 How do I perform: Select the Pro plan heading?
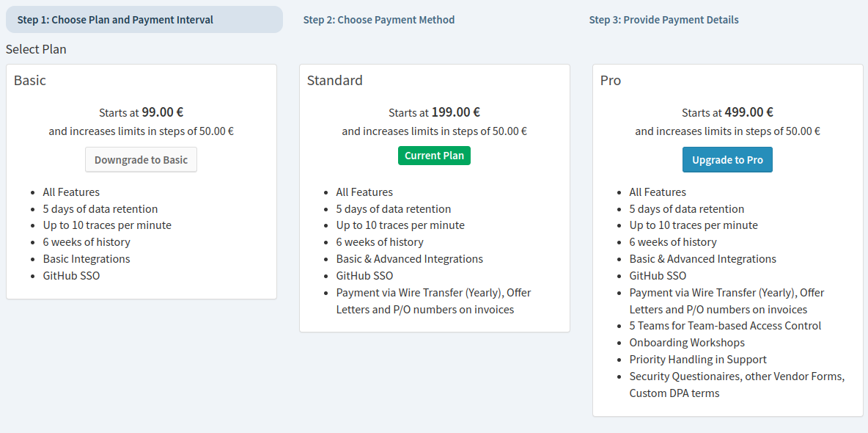[611, 81]
